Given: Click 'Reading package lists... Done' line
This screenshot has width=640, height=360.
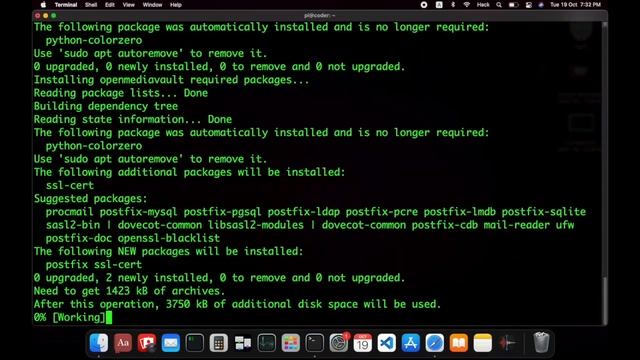Looking at the screenshot, I should [121, 93].
